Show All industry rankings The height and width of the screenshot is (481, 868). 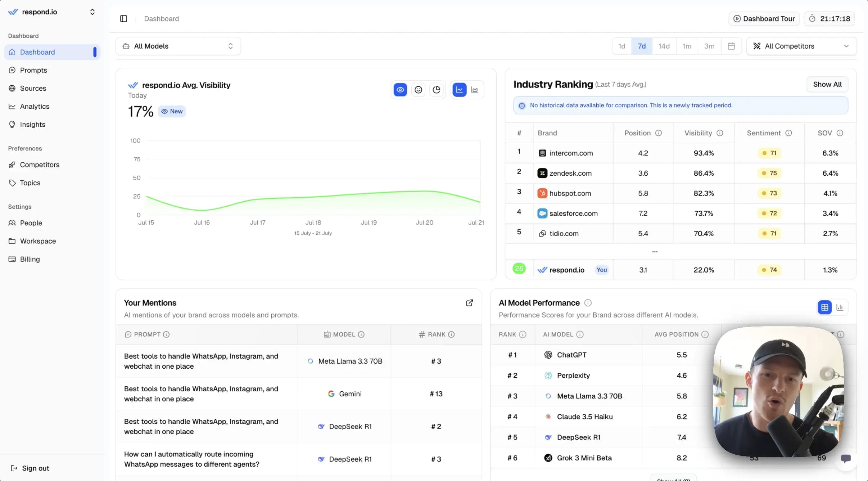827,84
